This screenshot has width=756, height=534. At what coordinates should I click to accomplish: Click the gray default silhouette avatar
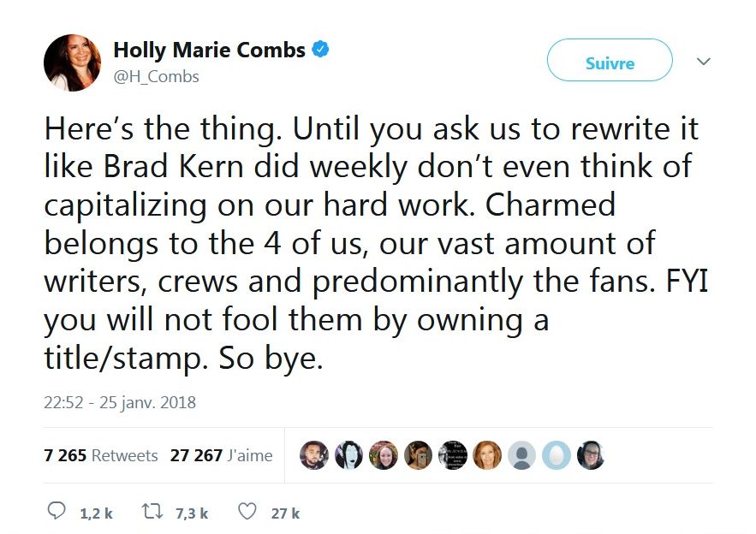coord(521,455)
